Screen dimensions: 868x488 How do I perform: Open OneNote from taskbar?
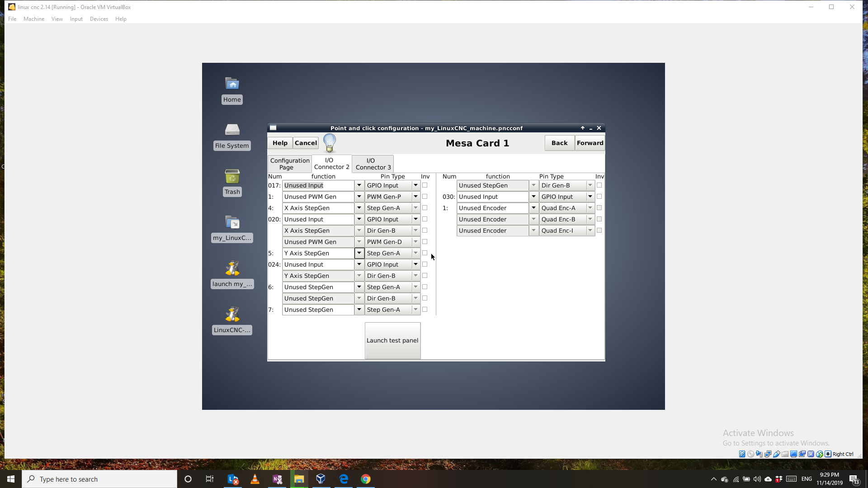pyautogui.click(x=277, y=479)
